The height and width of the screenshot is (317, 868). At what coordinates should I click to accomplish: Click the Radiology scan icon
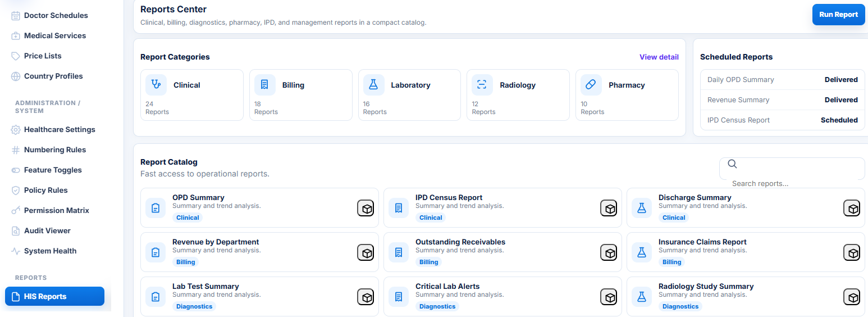coord(482,85)
